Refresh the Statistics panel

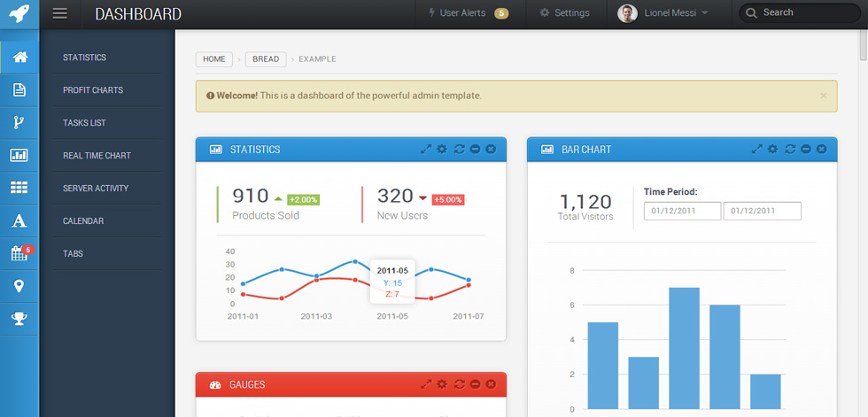(x=459, y=150)
